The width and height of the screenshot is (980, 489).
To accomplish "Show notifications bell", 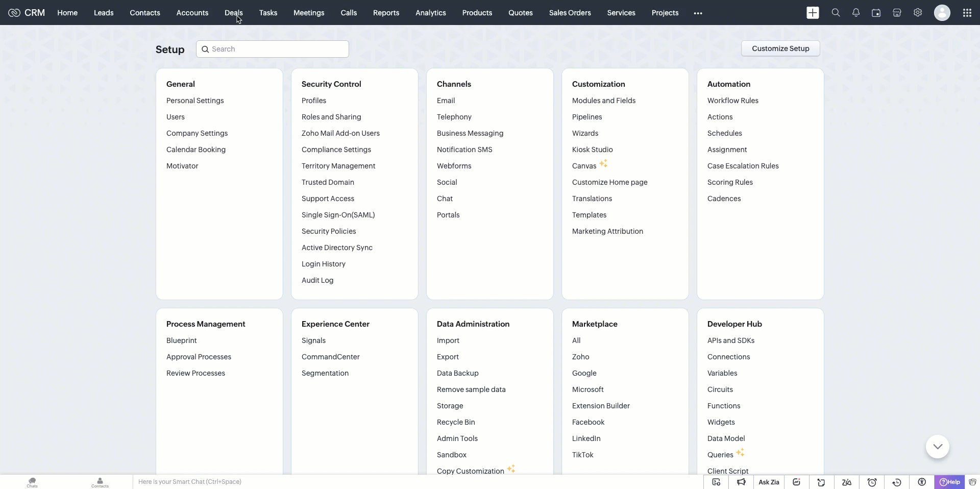I will click(856, 13).
